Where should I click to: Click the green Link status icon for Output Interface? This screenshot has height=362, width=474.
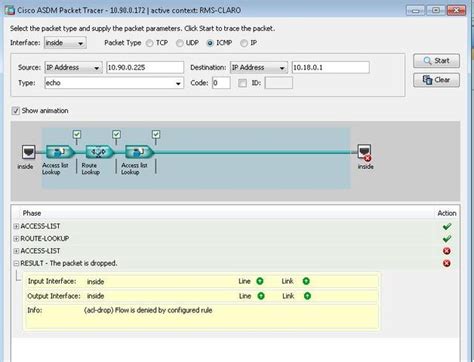pos(307,296)
